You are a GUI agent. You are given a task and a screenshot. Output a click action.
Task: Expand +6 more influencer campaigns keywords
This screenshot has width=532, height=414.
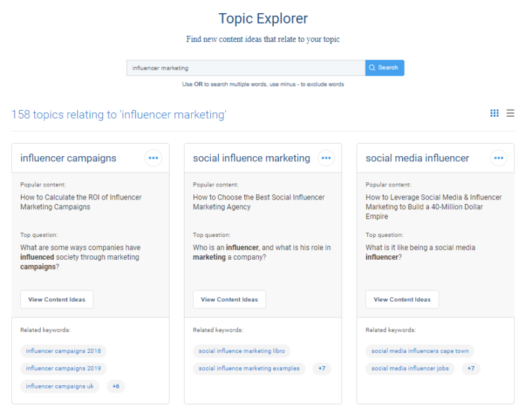tap(116, 386)
